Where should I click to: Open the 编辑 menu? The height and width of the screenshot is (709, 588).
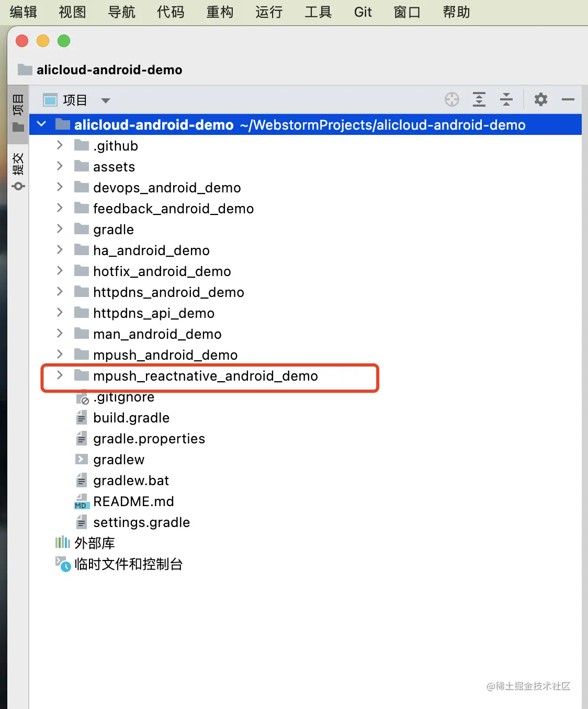coord(24,12)
